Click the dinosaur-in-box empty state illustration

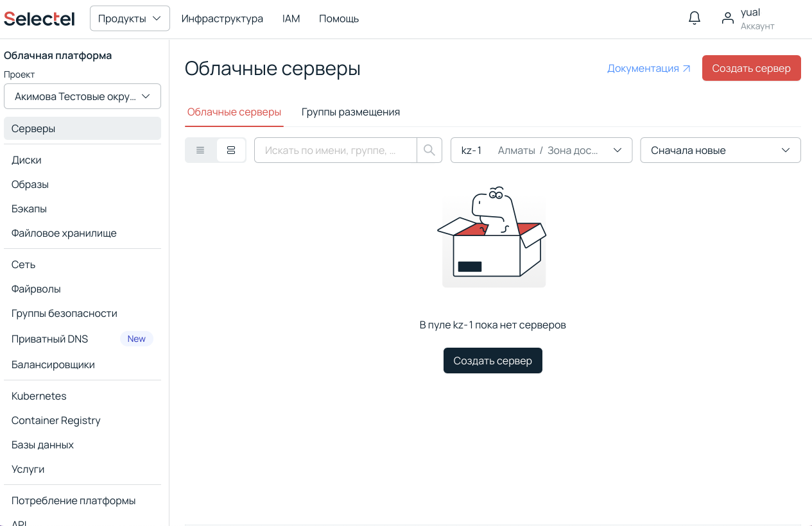point(494,237)
